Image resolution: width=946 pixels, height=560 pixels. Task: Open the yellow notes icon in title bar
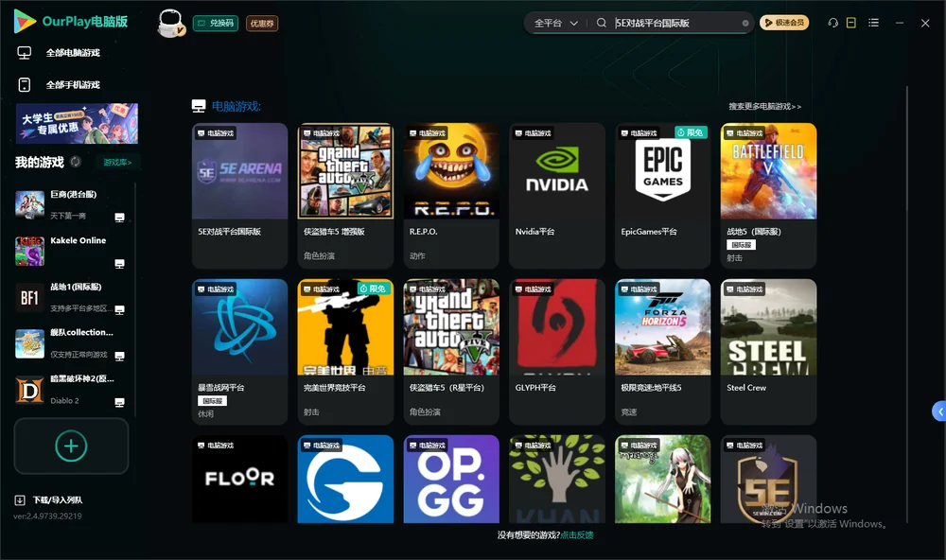tap(851, 23)
